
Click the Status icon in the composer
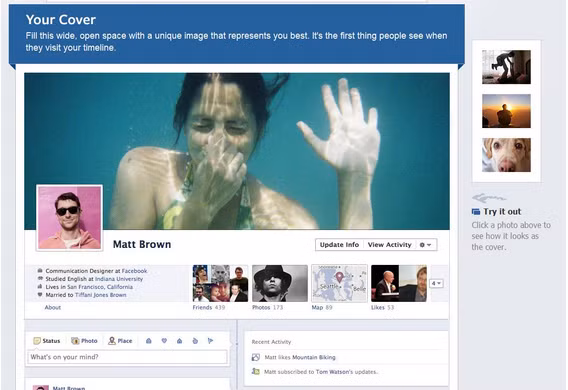(x=37, y=341)
